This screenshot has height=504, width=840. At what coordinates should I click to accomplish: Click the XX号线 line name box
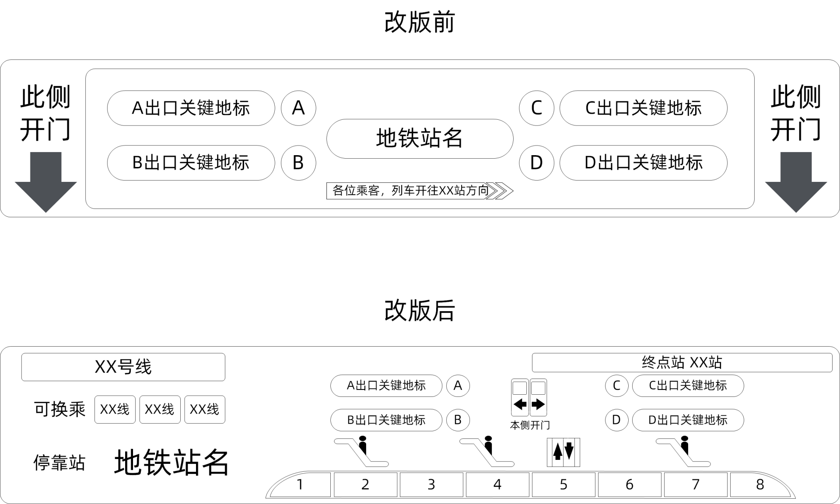[123, 367]
